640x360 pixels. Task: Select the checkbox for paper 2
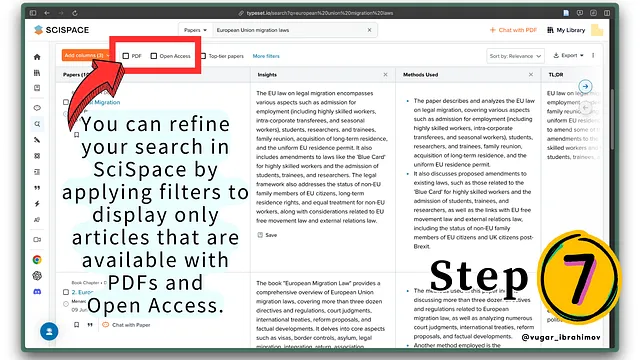pos(66,292)
